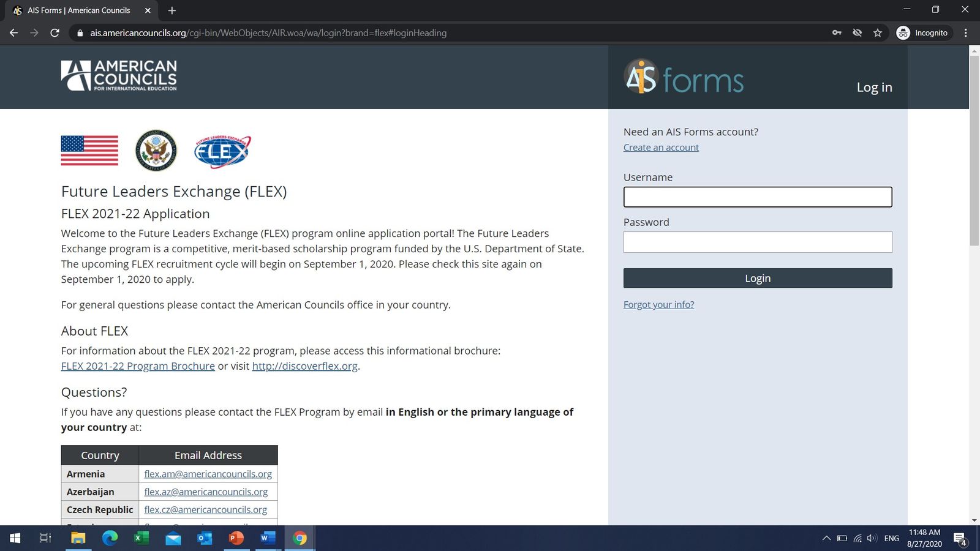Select the AIS Forms browser tab
980x551 pixels.
tap(78, 10)
